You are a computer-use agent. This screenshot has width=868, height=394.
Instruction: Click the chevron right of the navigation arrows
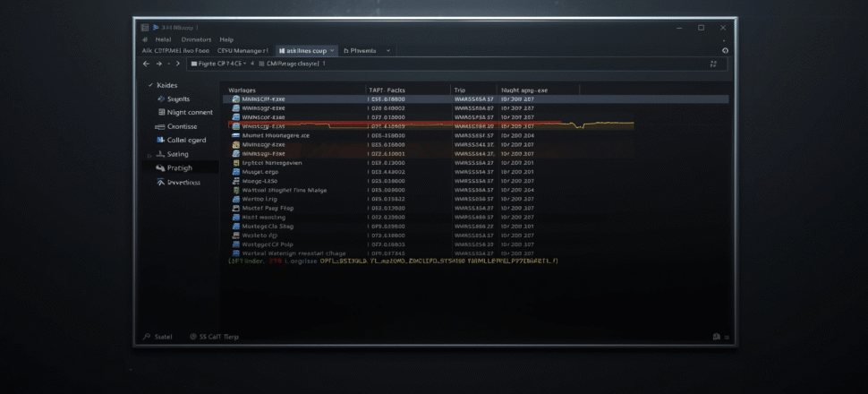coord(178,64)
